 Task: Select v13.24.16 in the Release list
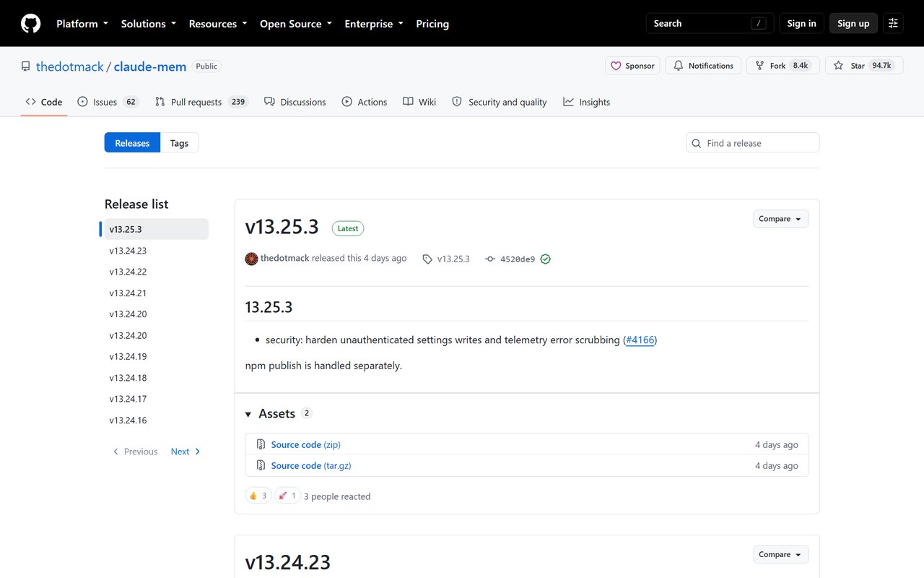point(157,420)
